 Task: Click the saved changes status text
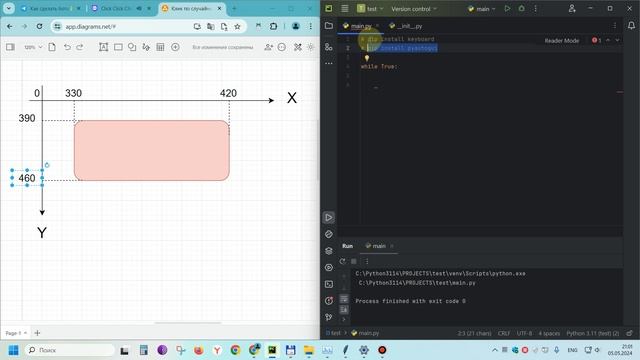(223, 47)
